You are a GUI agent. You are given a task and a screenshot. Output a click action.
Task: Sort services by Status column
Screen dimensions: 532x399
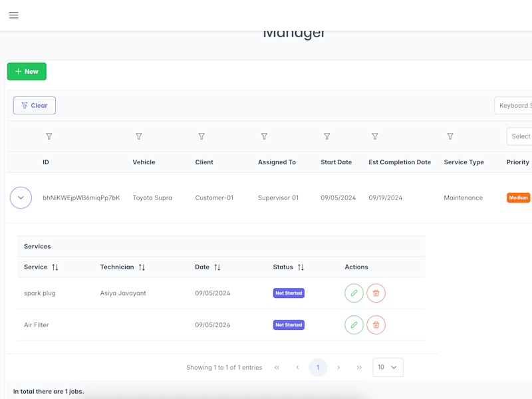click(x=301, y=267)
